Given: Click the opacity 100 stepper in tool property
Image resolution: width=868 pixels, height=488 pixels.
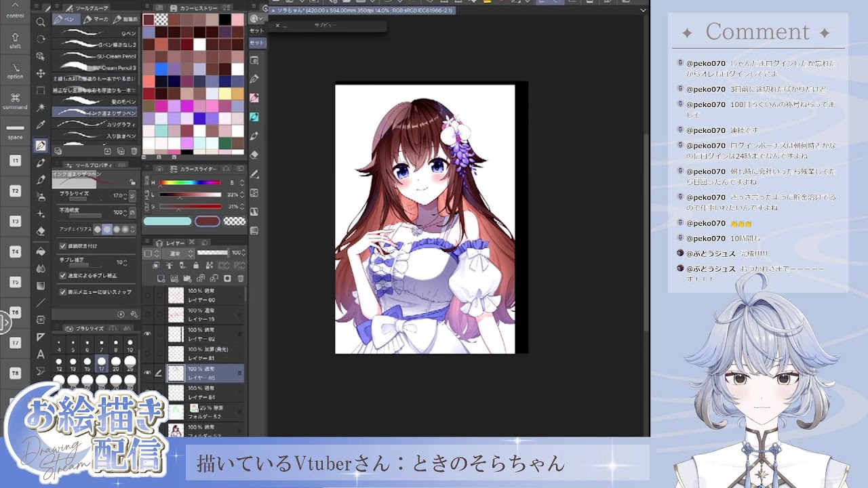Looking at the screenshot, I should pyautogui.click(x=125, y=212).
